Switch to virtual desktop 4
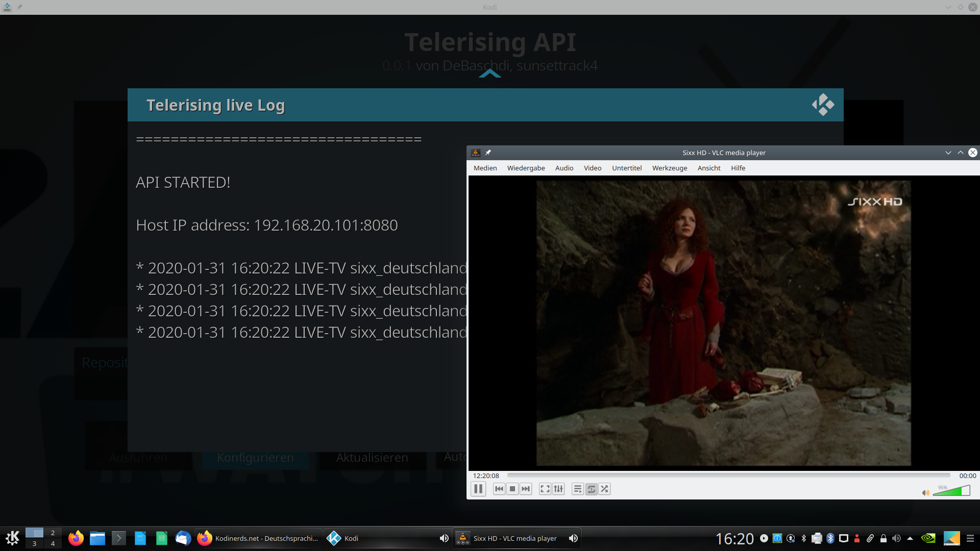980x551 pixels. coord(53,543)
